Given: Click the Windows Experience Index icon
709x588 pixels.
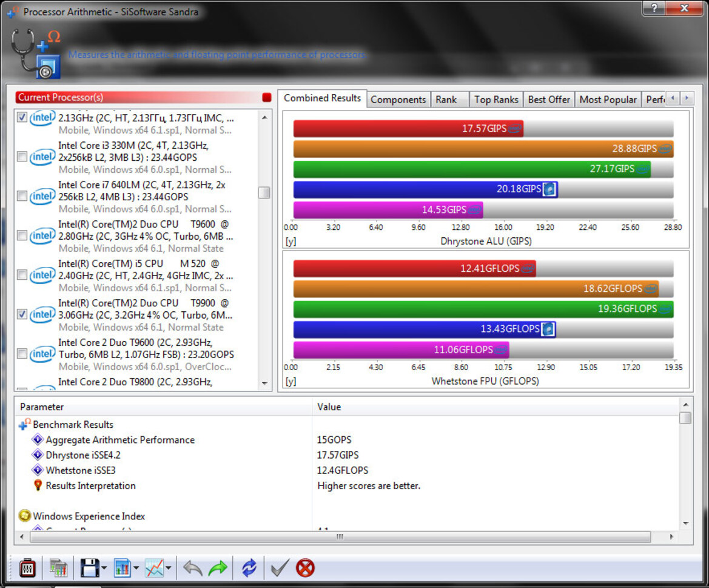Looking at the screenshot, I should pos(24,516).
